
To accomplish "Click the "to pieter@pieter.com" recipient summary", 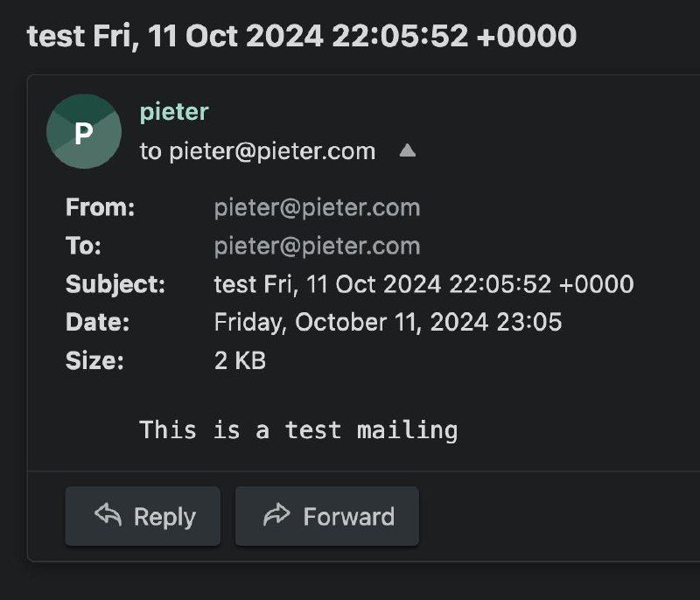I will pyautogui.click(x=257, y=151).
